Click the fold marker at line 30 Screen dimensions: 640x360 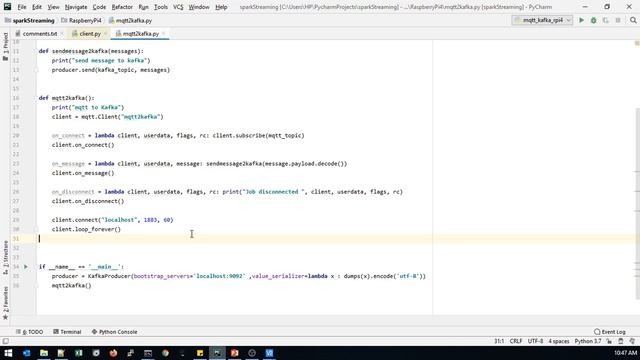(36, 229)
